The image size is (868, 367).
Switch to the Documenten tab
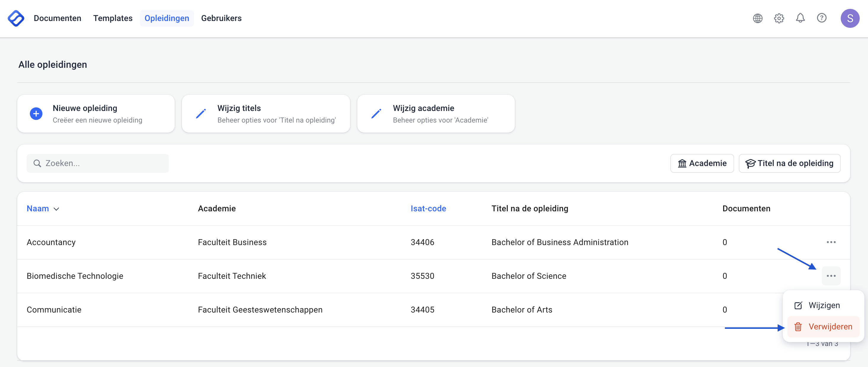tap(57, 18)
